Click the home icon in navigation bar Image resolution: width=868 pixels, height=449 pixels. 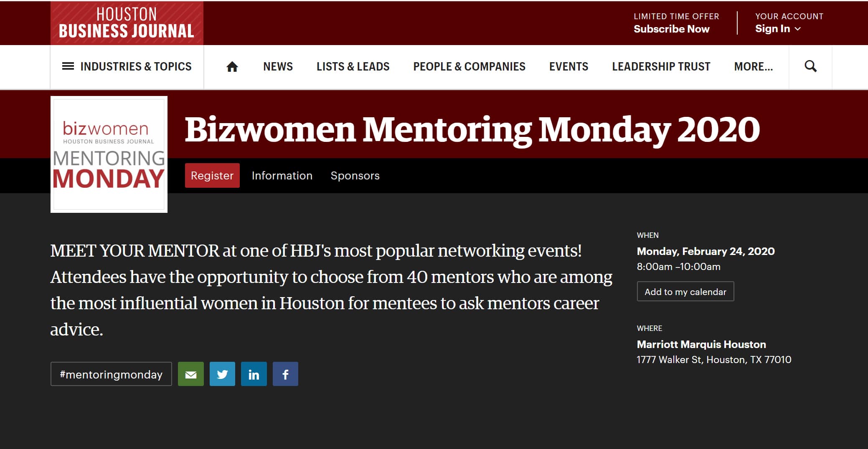click(x=232, y=67)
